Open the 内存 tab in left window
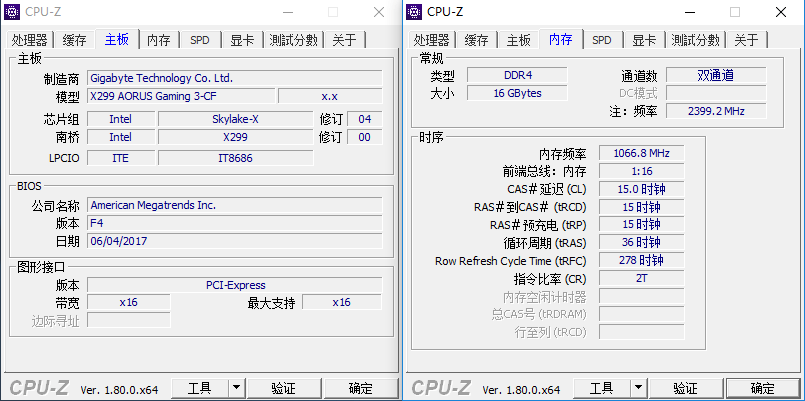Screen dimensions: 805x401 click(158, 40)
